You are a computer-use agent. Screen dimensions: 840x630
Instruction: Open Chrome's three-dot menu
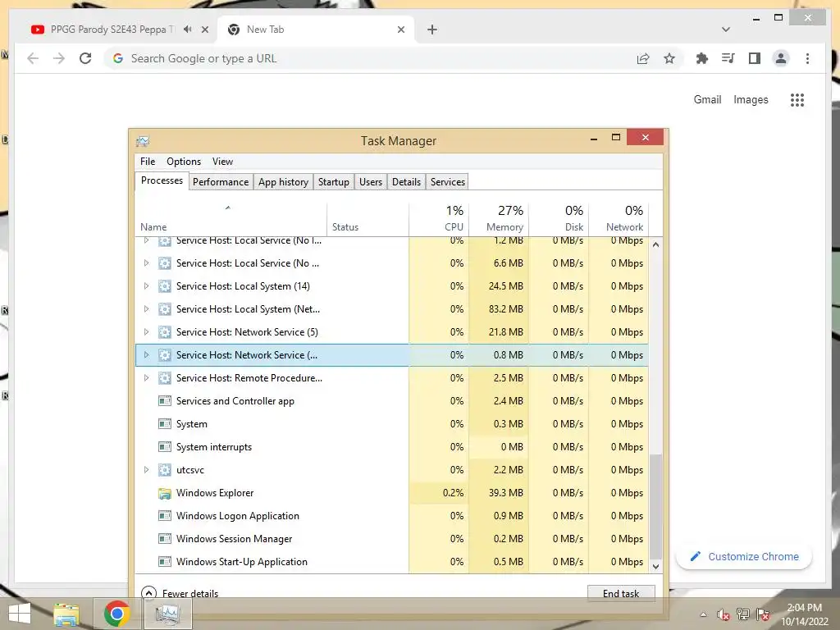[x=807, y=58]
